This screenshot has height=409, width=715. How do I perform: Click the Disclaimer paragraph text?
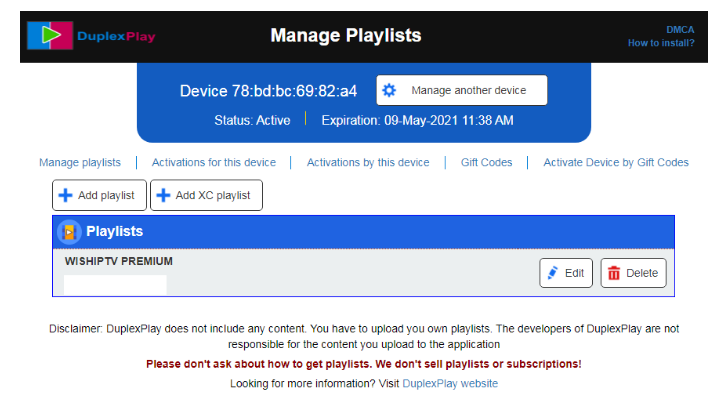[364, 337]
